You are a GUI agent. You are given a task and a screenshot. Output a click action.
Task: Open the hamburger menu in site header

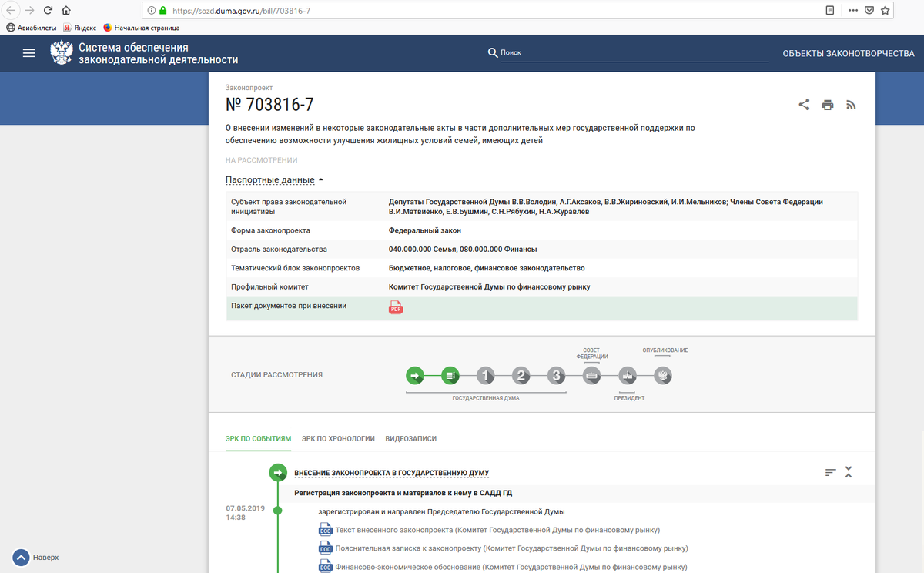[x=29, y=53]
